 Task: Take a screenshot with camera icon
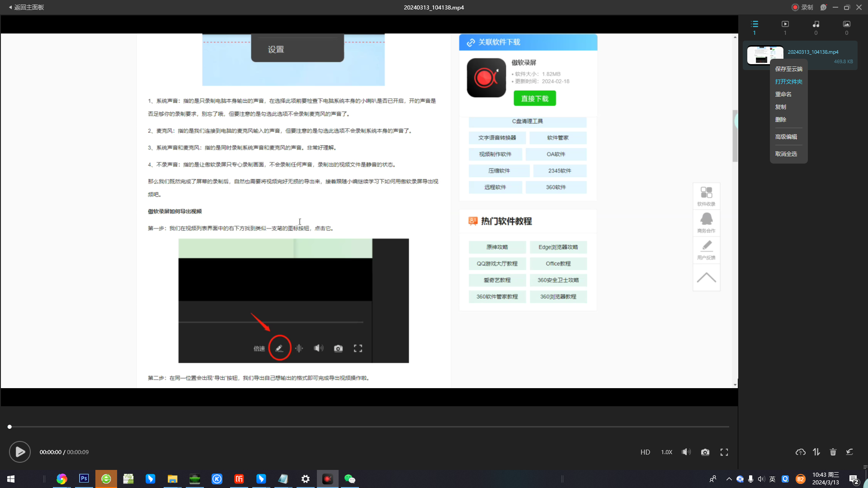click(x=705, y=452)
